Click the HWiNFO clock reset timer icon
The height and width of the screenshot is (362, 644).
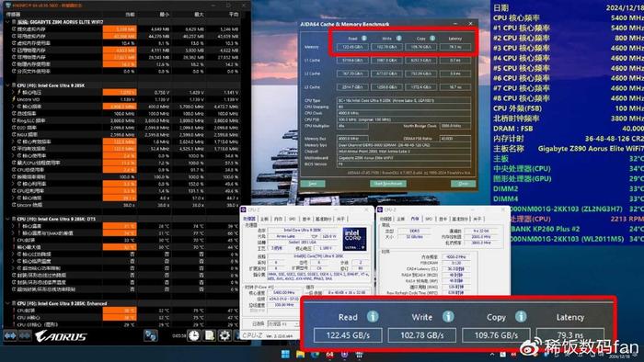click(194, 335)
